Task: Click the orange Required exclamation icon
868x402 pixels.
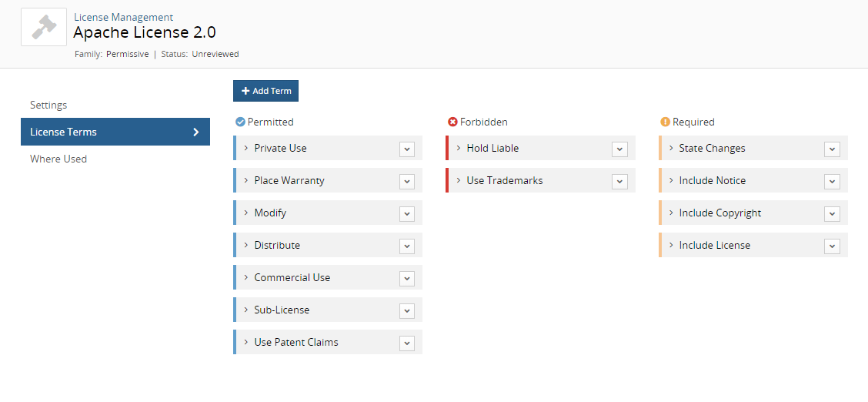Action: pyautogui.click(x=665, y=122)
